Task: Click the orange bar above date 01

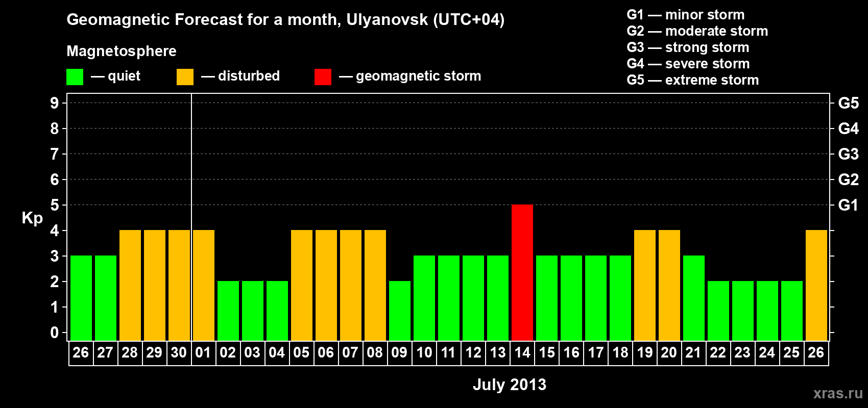Action: [204, 285]
